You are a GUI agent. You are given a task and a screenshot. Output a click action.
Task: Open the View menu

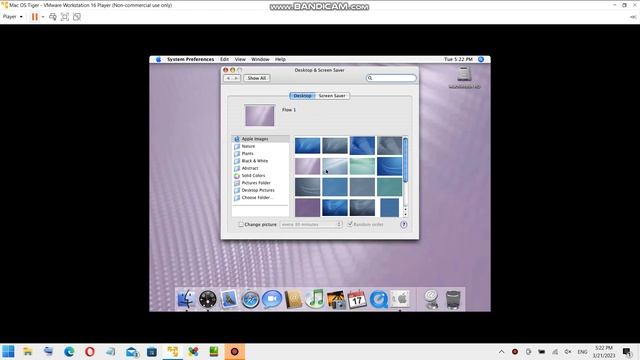(x=240, y=59)
